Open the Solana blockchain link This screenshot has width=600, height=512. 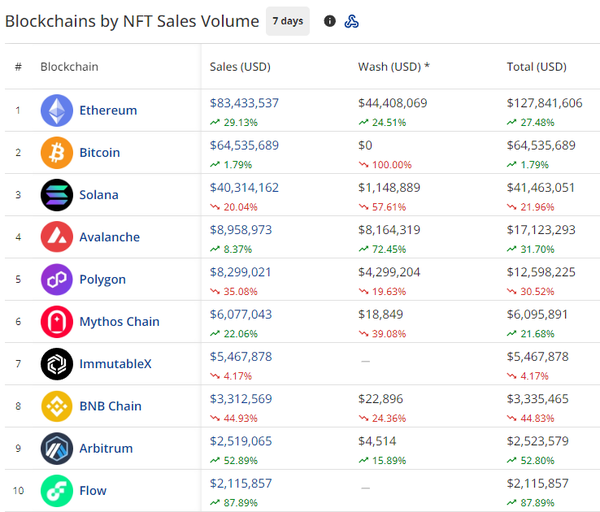[x=99, y=195]
